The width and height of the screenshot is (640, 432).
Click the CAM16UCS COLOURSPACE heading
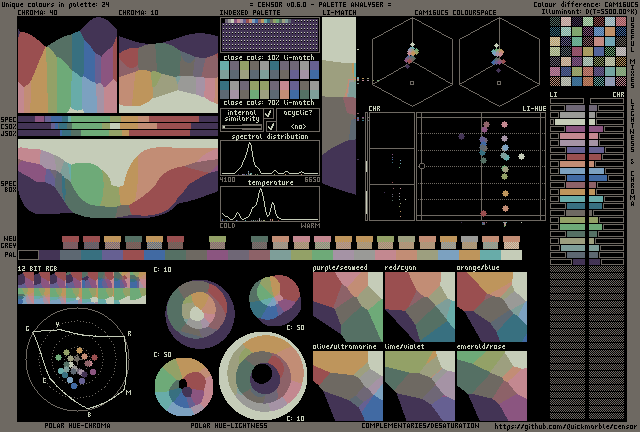tap(455, 13)
